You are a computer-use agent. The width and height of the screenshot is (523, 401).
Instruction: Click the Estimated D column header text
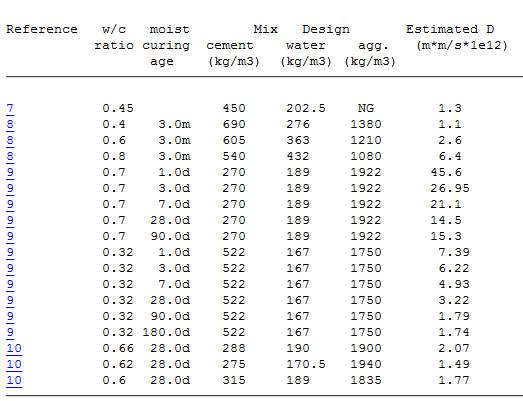(450, 29)
